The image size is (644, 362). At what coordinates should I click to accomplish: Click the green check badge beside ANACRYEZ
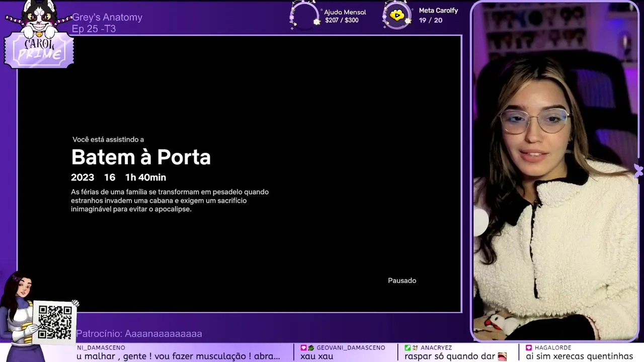coord(408,348)
